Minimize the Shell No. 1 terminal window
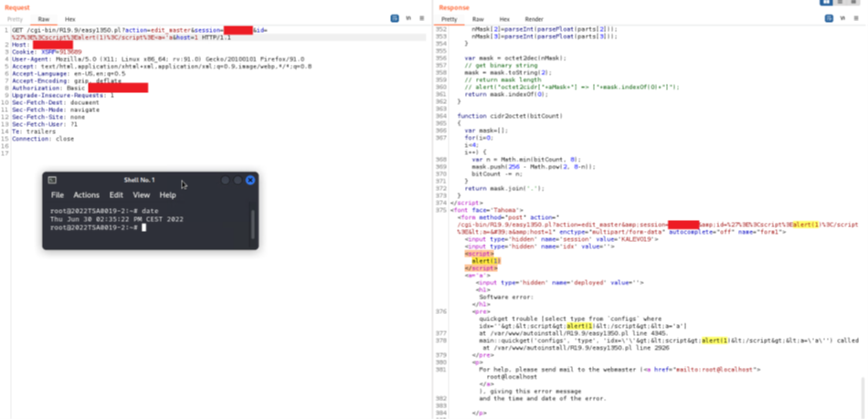 [x=225, y=180]
